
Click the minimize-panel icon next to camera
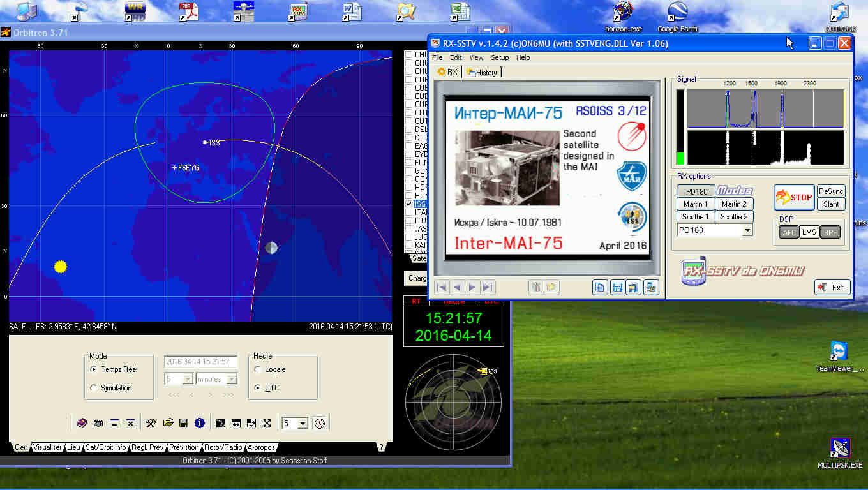[x=114, y=423]
